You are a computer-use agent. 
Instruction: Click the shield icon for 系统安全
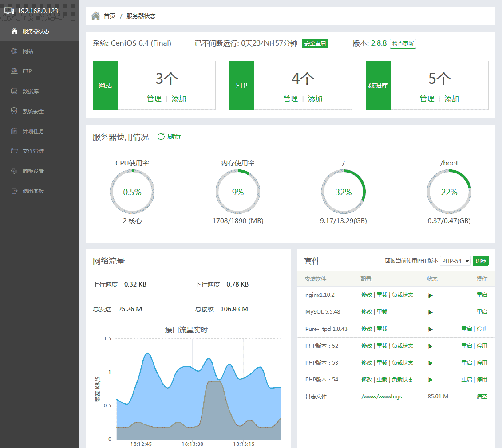(x=14, y=111)
